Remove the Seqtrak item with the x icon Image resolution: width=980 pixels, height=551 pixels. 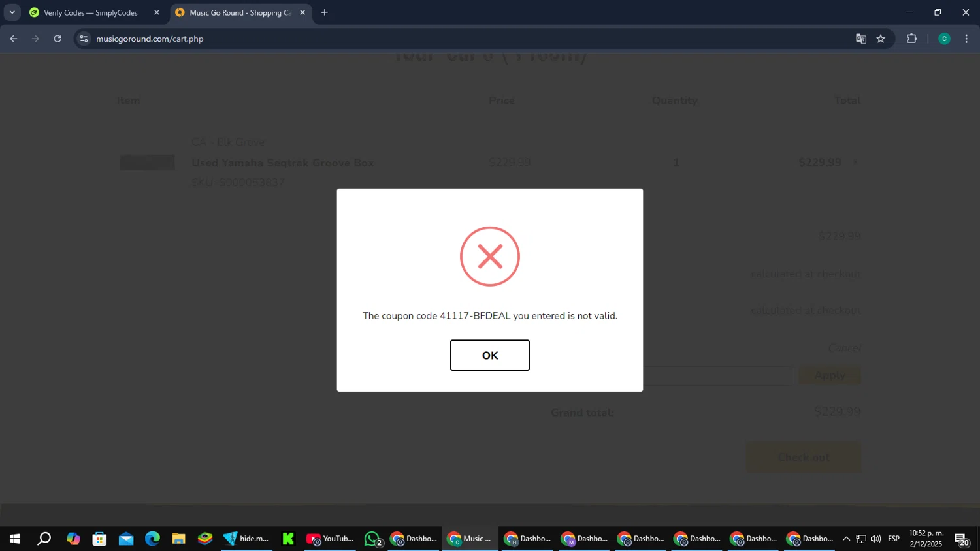pyautogui.click(x=855, y=163)
